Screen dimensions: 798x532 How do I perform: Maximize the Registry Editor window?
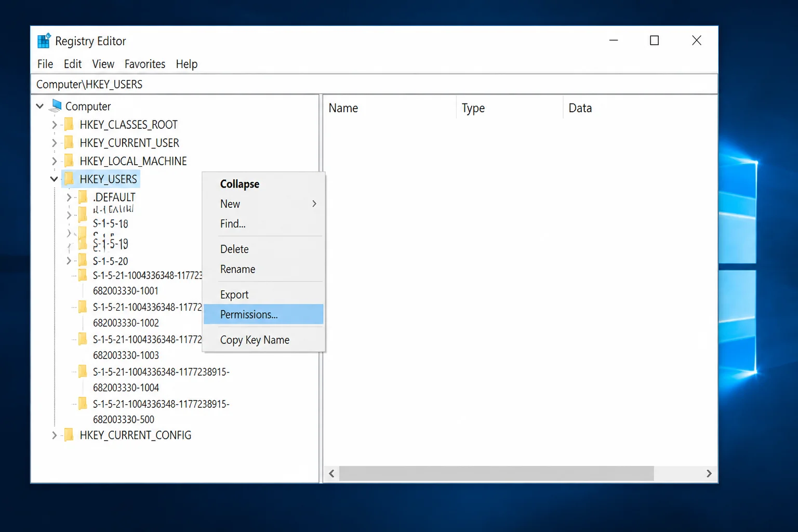click(655, 41)
